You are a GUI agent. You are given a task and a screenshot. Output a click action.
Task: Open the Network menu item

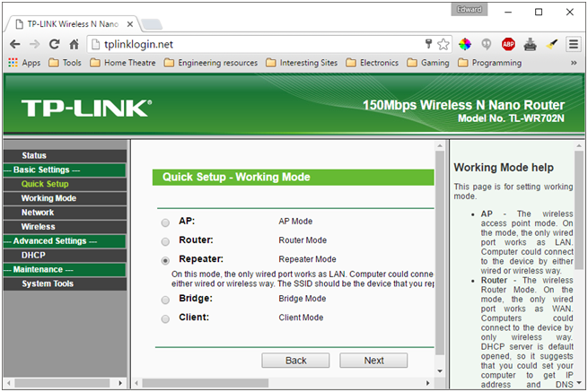pyautogui.click(x=65, y=213)
